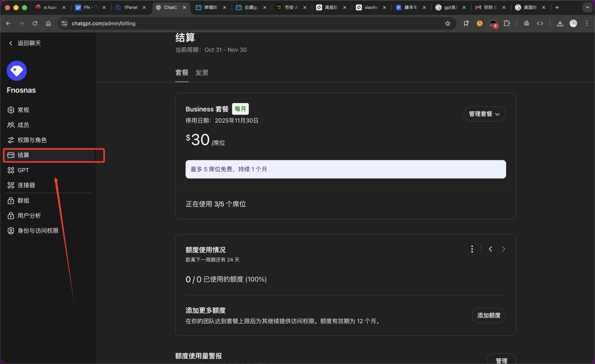Screen dimensions: 595x364
Task: Open 身份与访问权限 identity icon
Action: [11, 230]
